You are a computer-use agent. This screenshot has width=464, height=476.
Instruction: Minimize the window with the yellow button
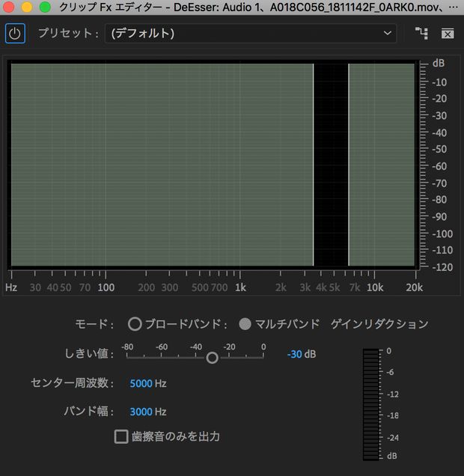pyautogui.click(x=27, y=7)
